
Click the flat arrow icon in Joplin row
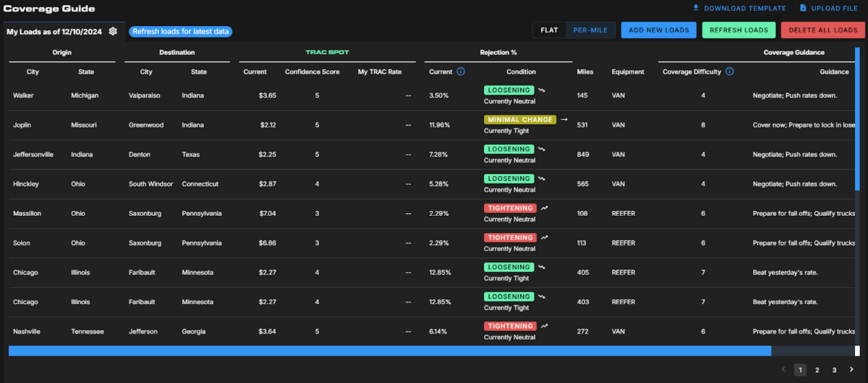pos(564,119)
